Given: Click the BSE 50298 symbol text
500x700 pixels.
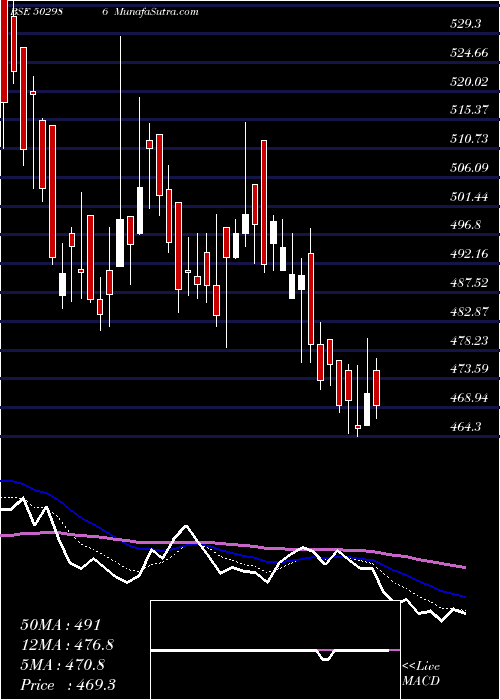Looking at the screenshot, I should point(36,12).
